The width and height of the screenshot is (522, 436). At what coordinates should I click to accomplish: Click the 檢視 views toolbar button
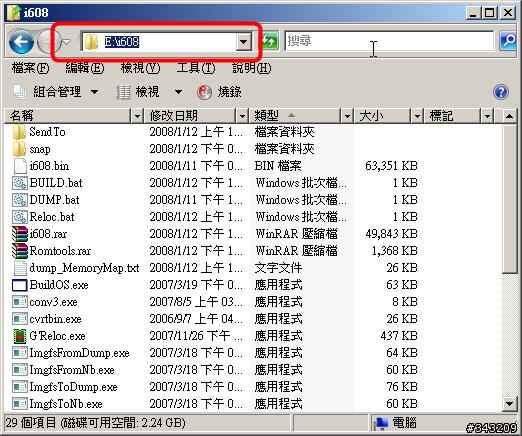(x=137, y=92)
